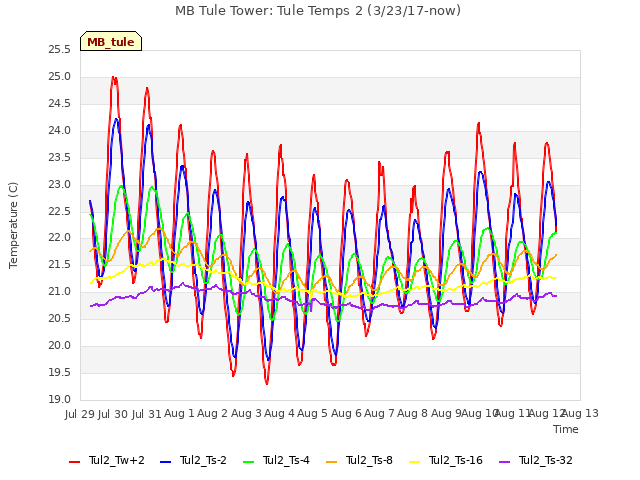Click the red curve's highest peak near 25.0
Image resolution: width=640 pixels, height=480 pixels.
pos(113,77)
